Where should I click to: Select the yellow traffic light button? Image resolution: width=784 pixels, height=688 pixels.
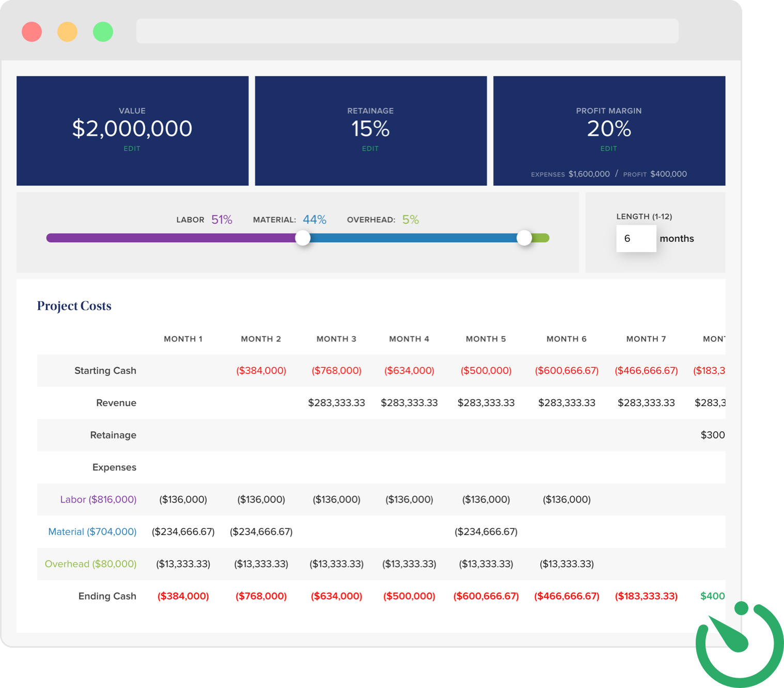click(67, 32)
